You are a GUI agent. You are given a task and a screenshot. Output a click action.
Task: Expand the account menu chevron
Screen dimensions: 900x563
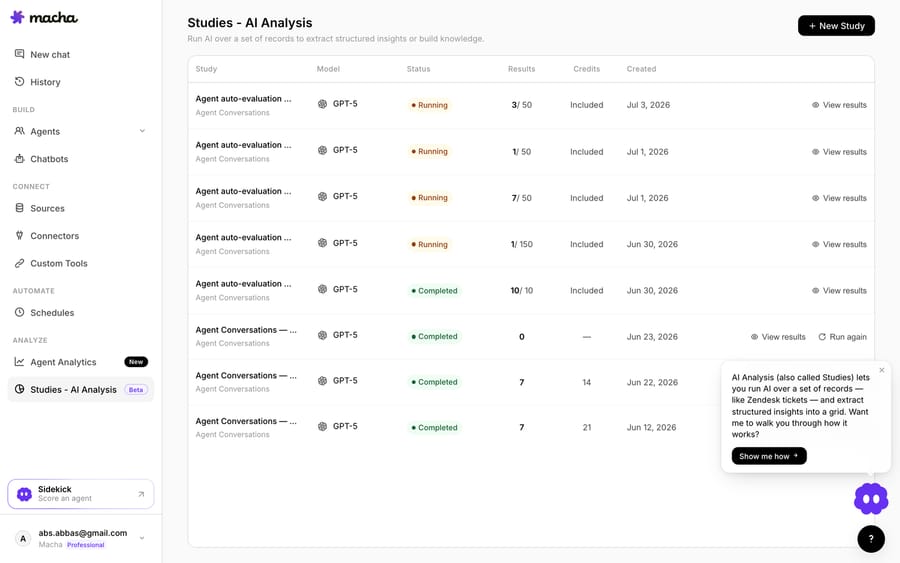[142, 538]
